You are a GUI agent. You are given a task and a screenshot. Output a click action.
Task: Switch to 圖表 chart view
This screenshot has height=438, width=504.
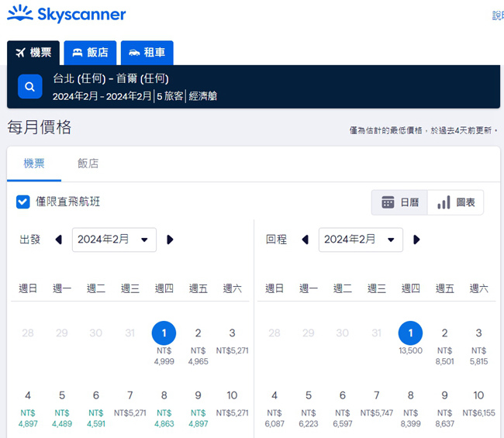[x=455, y=202]
